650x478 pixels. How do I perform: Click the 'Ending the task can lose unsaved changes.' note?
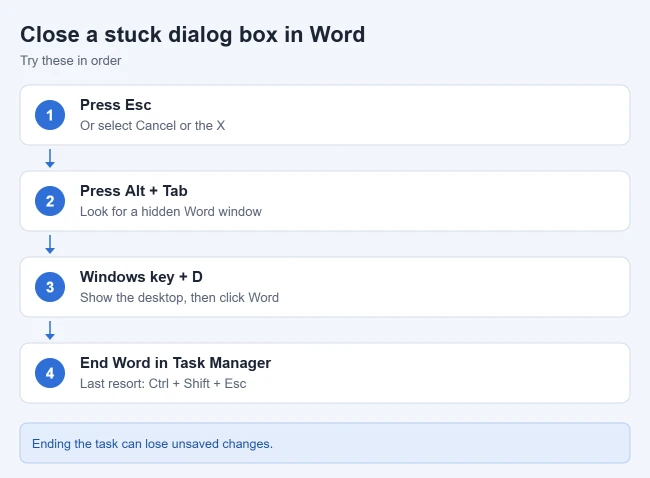[x=325, y=443]
